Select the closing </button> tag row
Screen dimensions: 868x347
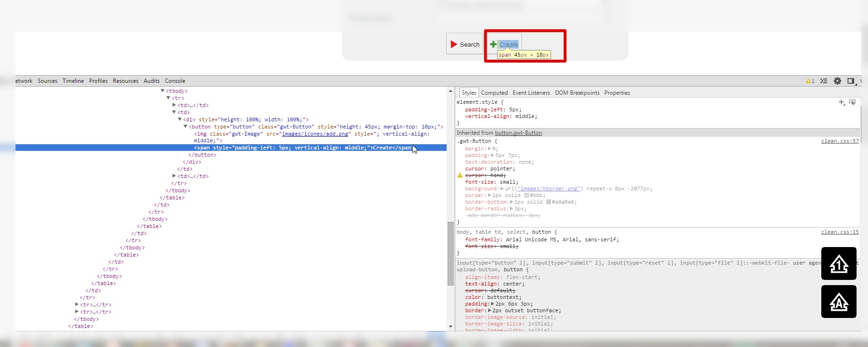pos(202,155)
